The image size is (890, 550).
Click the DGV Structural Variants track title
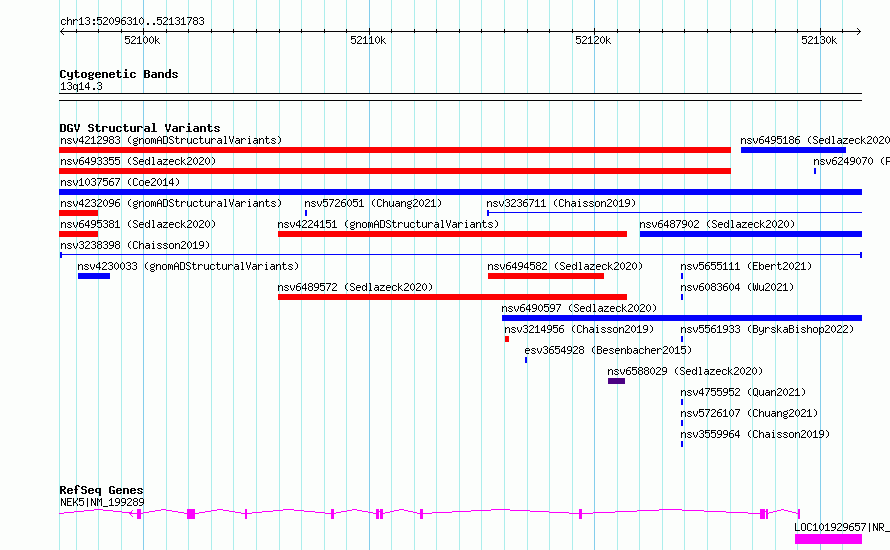pyautogui.click(x=140, y=128)
